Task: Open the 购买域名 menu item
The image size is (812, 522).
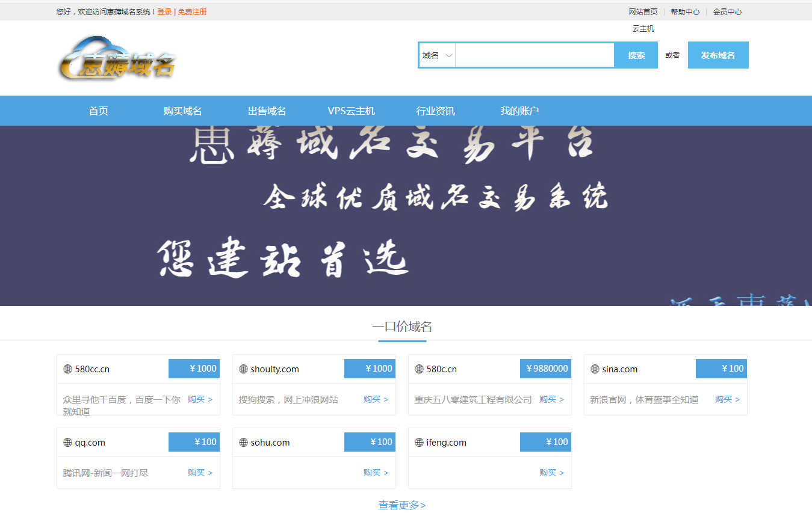Action: (183, 111)
